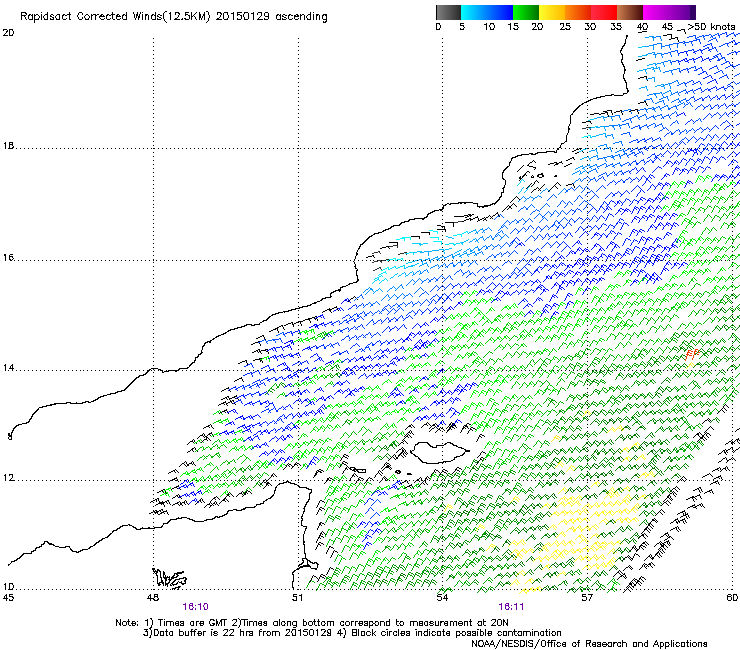The width and height of the screenshot is (740, 650).
Task: Click the longitude label "48" on bottom axis
Action: point(152,598)
